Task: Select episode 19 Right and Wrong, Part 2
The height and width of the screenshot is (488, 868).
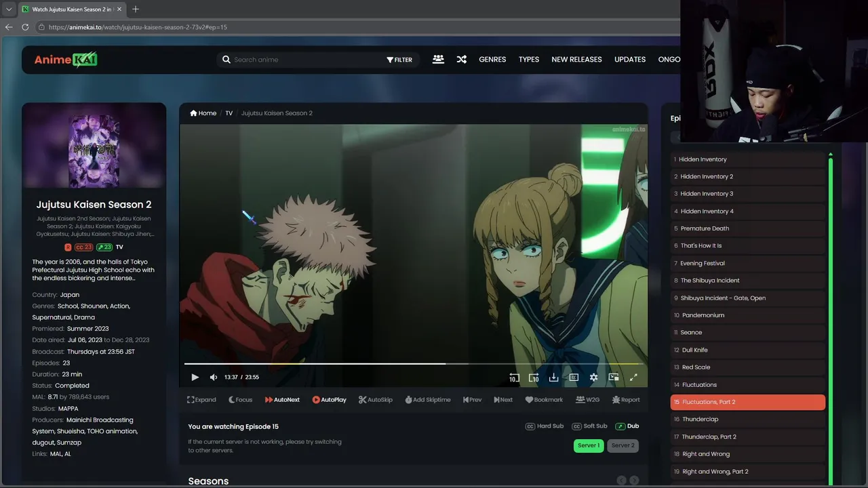Action: [x=748, y=472]
